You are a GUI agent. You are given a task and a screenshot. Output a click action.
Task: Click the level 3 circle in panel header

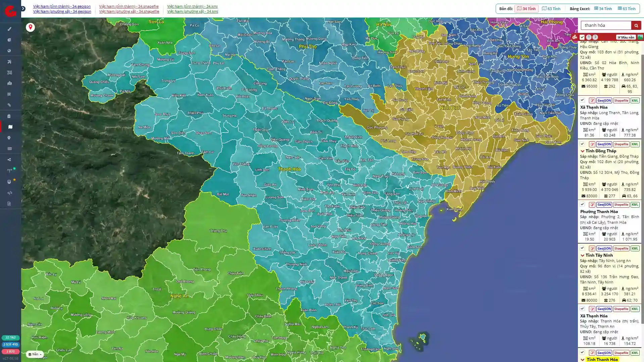[595, 37]
